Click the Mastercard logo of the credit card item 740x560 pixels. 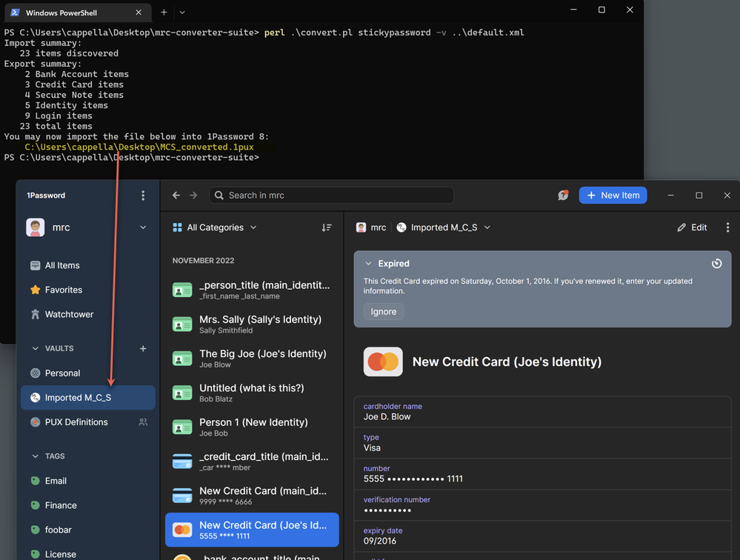[383, 362]
